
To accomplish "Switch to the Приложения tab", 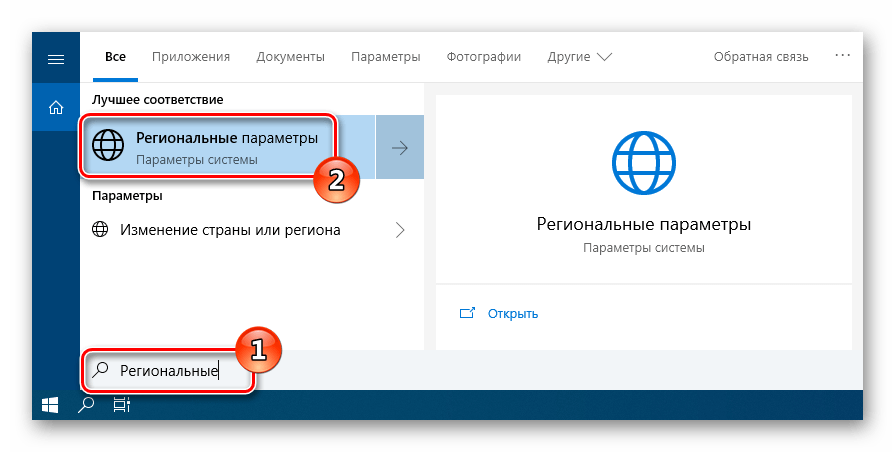I will point(191,57).
